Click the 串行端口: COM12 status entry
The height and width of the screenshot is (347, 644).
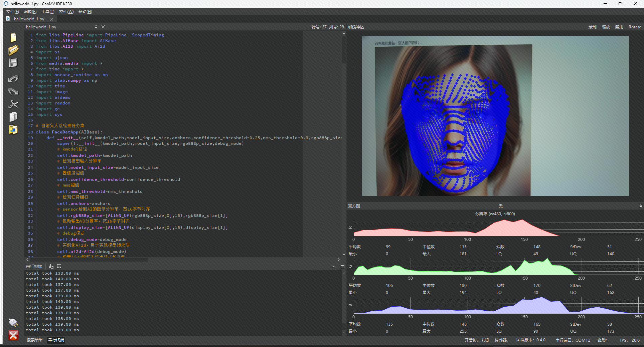tap(573, 340)
